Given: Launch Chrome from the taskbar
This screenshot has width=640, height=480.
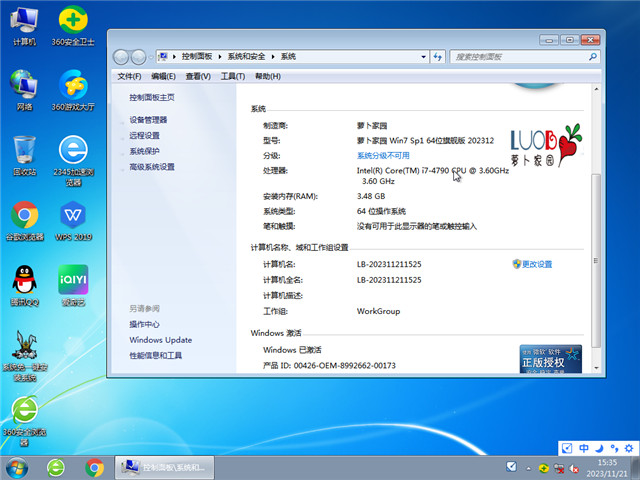Looking at the screenshot, I should coord(94,468).
